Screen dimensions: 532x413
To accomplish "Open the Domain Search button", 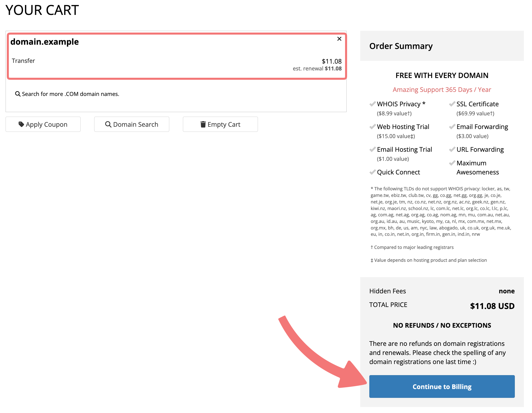I will point(132,124).
